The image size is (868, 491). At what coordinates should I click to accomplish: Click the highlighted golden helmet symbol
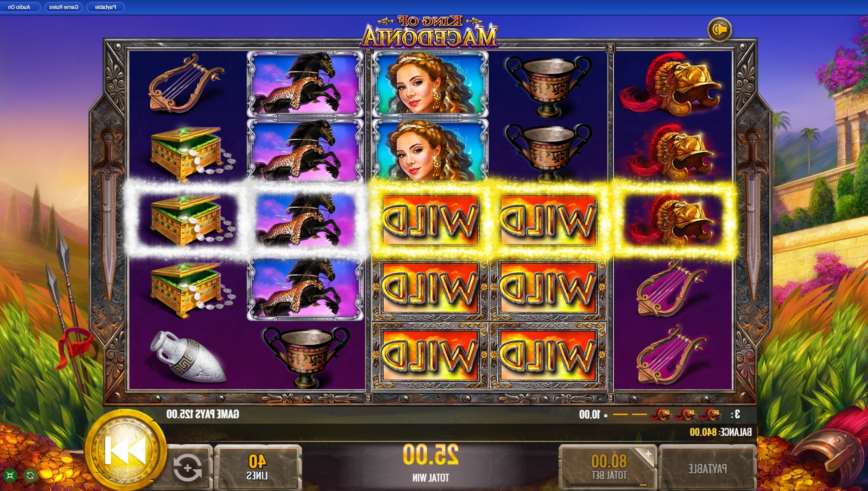click(673, 220)
